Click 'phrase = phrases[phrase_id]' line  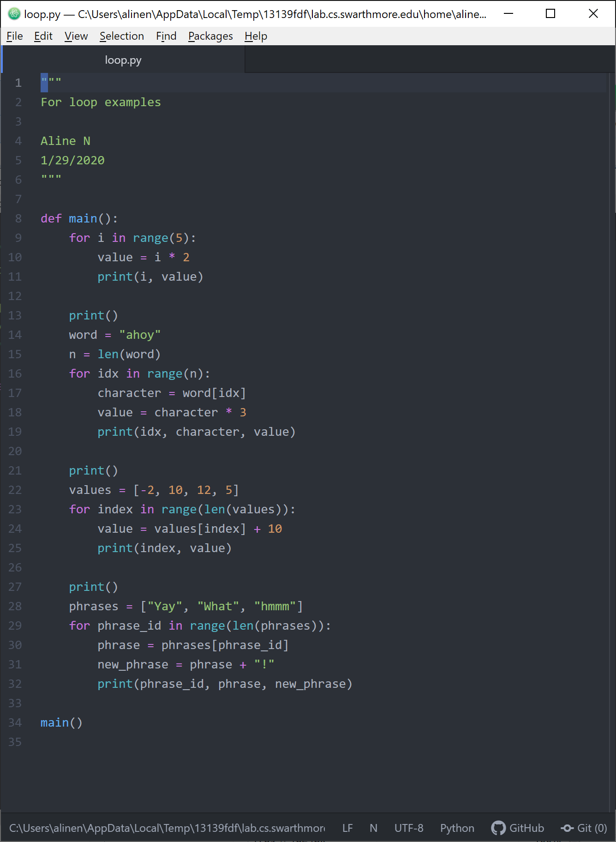(193, 645)
